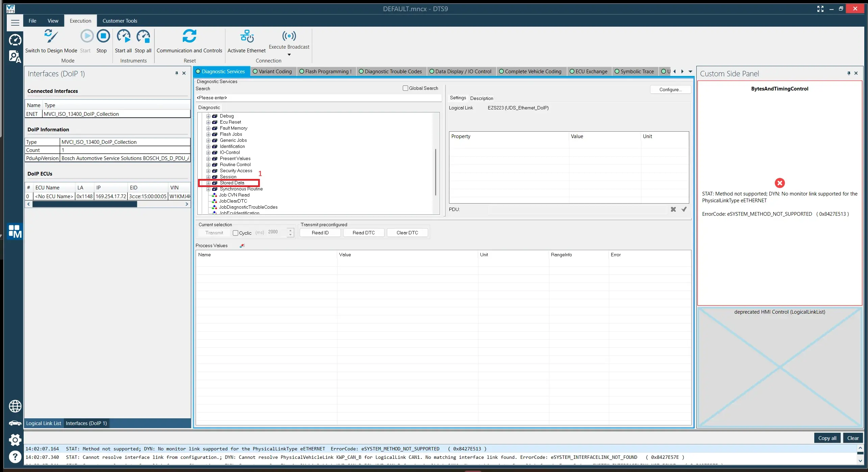868x472 pixels.
Task: Click the diagnostic tree vertical scrollbar
Action: (436, 172)
